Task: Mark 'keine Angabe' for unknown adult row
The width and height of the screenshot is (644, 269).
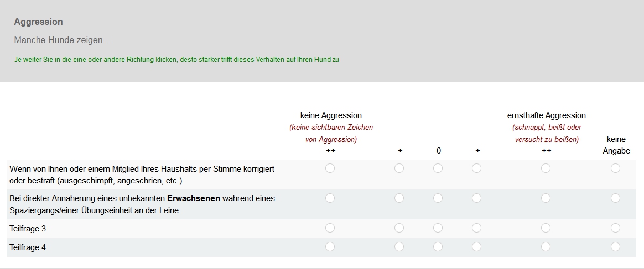Action: click(x=615, y=198)
